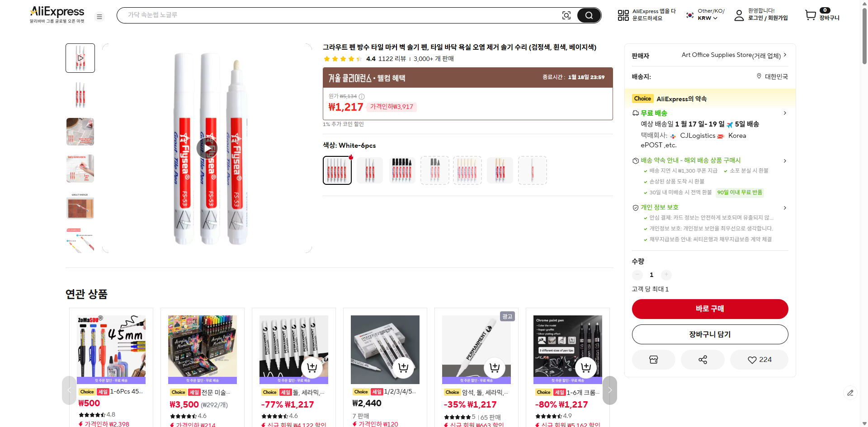
Task: Open the Other/KO/KRW language currency dropdown
Action: [703, 15]
